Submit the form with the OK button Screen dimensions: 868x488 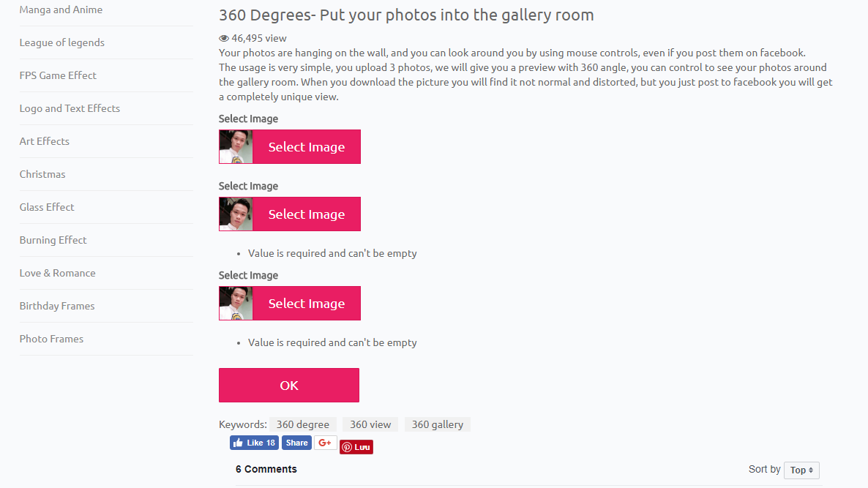(x=289, y=385)
